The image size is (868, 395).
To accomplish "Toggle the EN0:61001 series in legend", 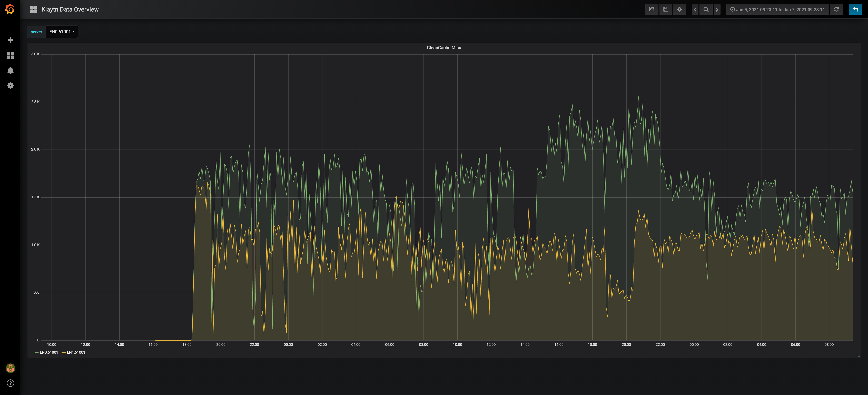I will point(49,353).
